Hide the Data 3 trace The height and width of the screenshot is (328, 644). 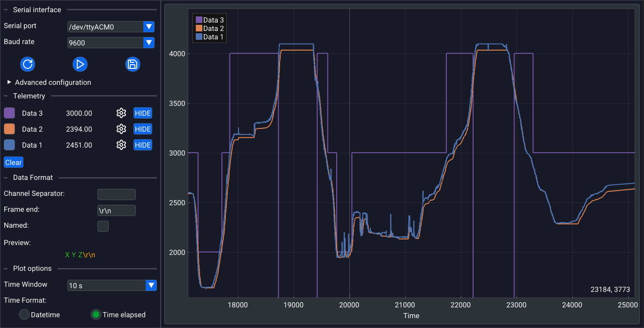(x=143, y=113)
